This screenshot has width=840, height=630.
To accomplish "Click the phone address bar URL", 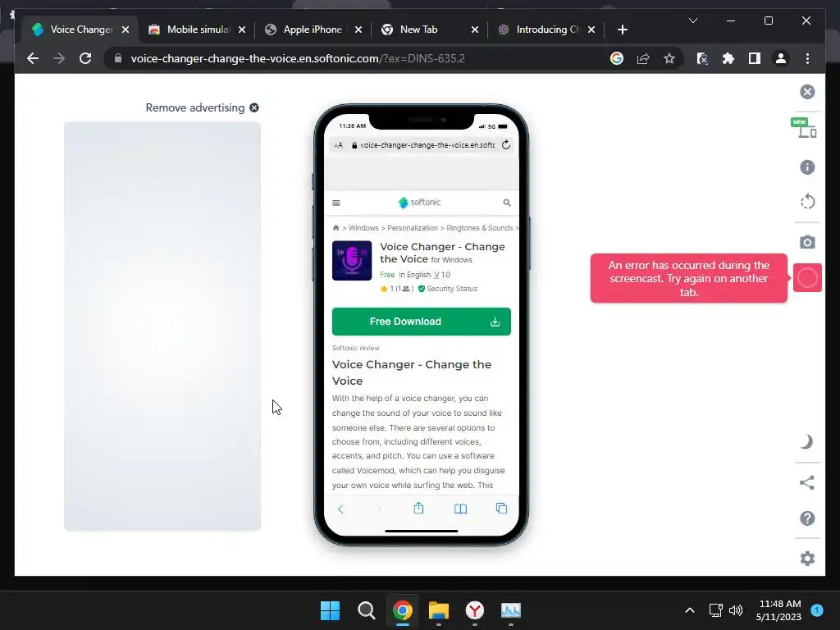I will (427, 144).
